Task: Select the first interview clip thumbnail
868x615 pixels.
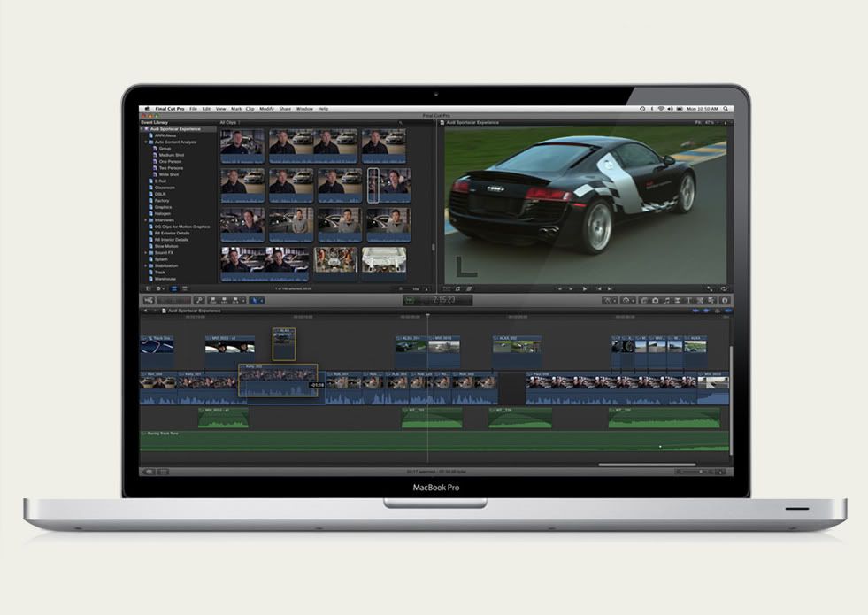Action: (x=242, y=146)
